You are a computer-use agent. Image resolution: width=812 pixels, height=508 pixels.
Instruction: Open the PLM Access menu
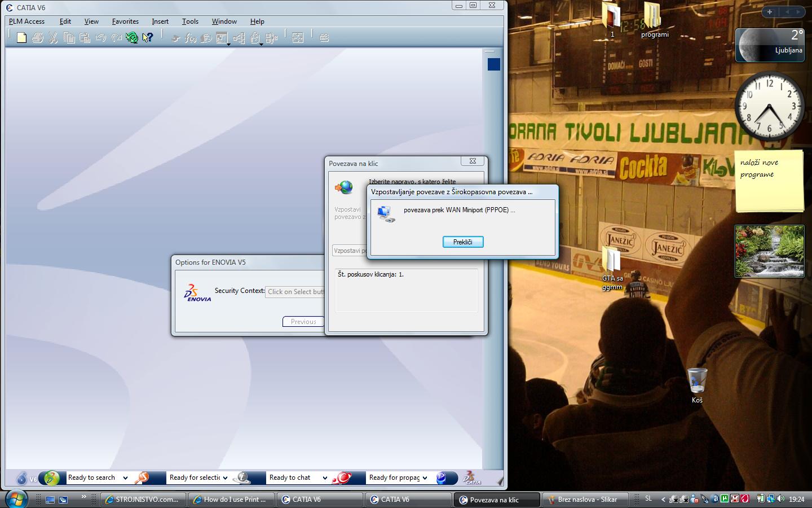27,21
